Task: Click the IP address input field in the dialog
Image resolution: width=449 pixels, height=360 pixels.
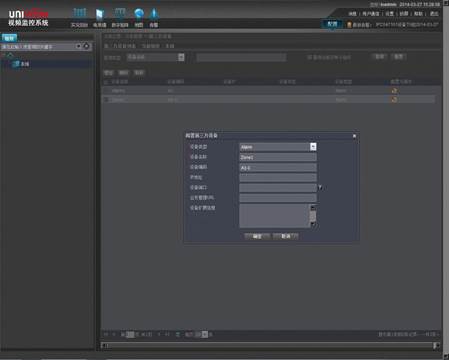Action: [x=278, y=177]
